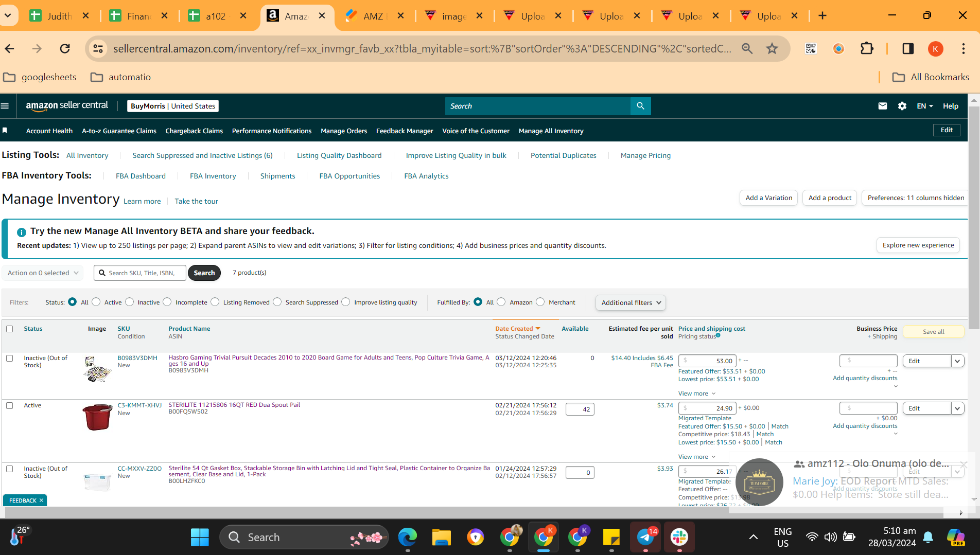Open File Explorer from the taskbar
980x555 pixels.
coord(441,538)
